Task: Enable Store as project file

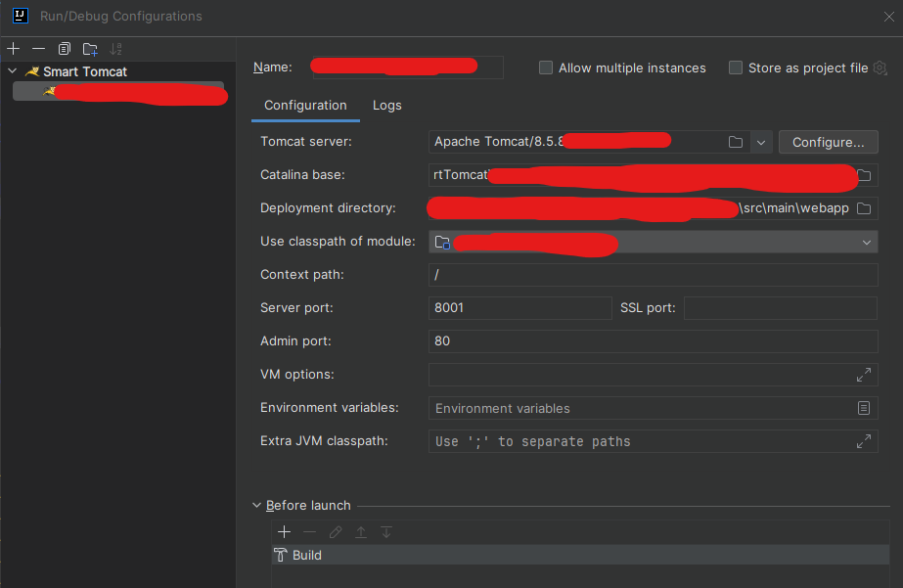Action: (x=736, y=68)
